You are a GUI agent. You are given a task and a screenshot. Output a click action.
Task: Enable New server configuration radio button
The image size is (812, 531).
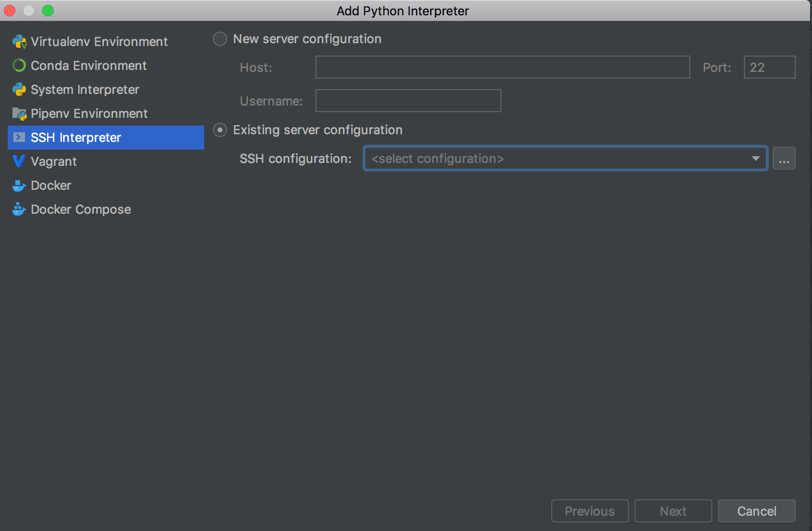(x=220, y=39)
